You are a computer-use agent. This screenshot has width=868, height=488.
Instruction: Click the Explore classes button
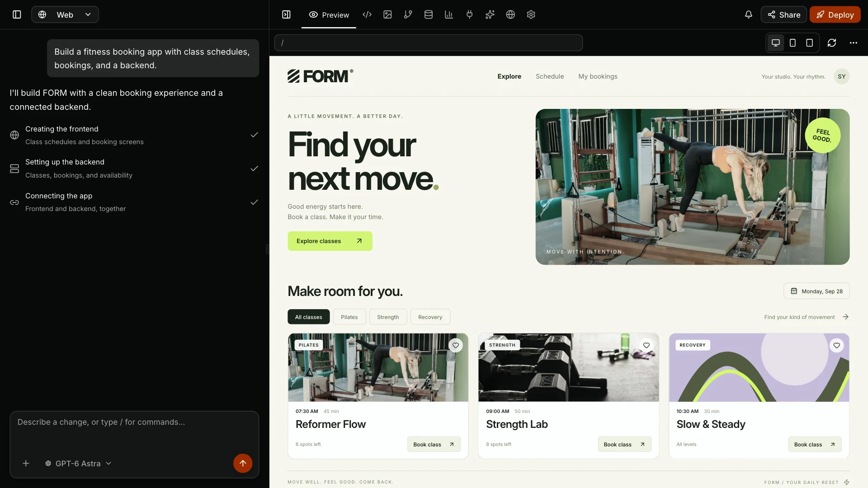click(x=330, y=241)
